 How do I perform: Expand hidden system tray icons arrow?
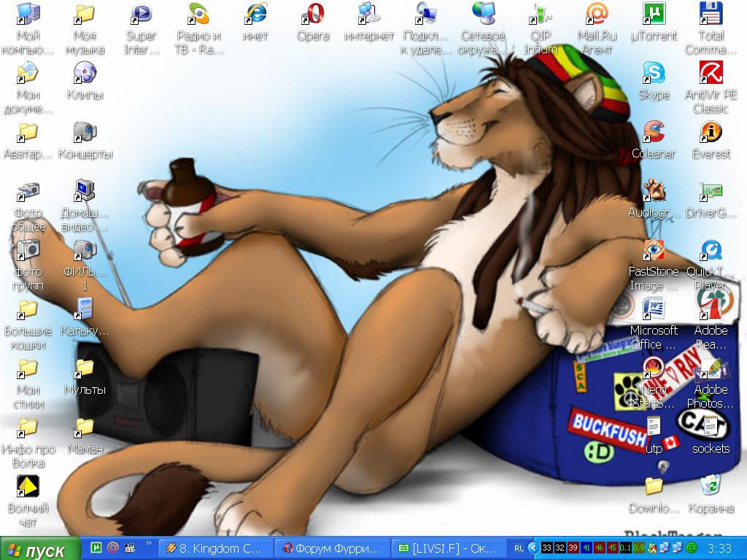coord(533,548)
